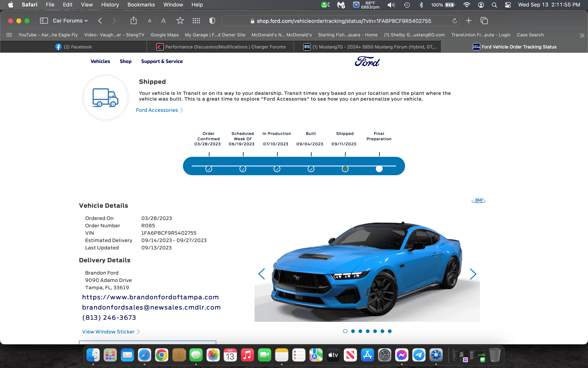
Task: Open Support & Service navigation menu
Action: (x=162, y=61)
